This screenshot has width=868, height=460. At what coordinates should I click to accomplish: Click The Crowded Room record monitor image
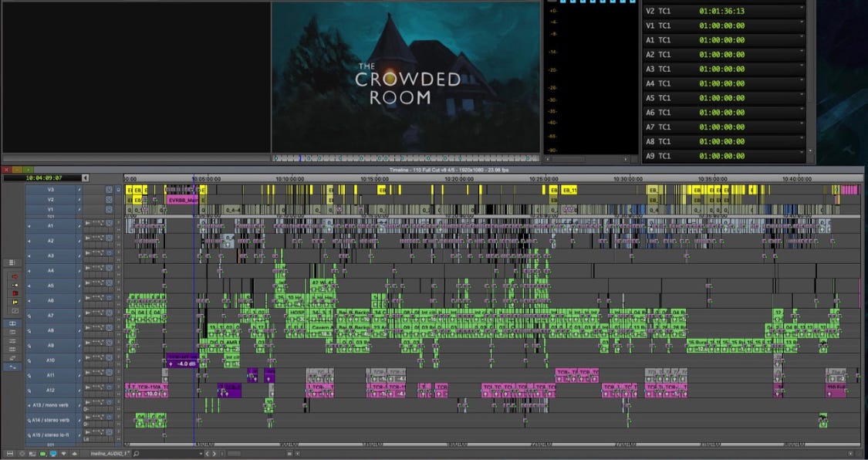tap(406, 76)
